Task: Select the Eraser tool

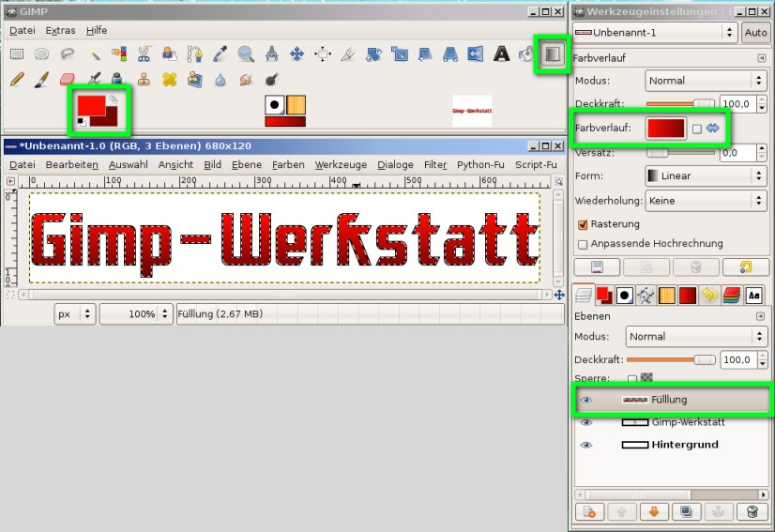Action: click(x=68, y=79)
